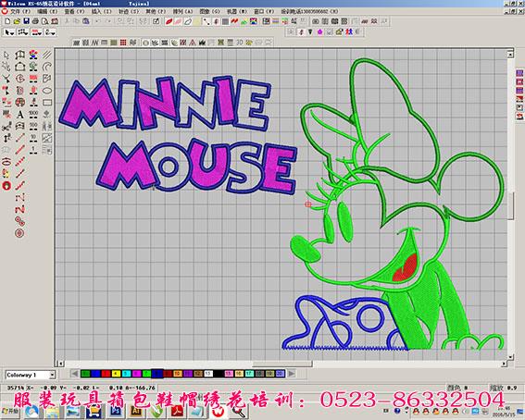Select the arrow Select Object tool

pyautogui.click(x=6, y=55)
